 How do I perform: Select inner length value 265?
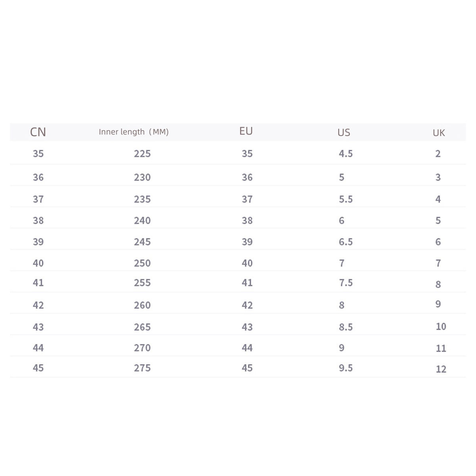tap(142, 327)
